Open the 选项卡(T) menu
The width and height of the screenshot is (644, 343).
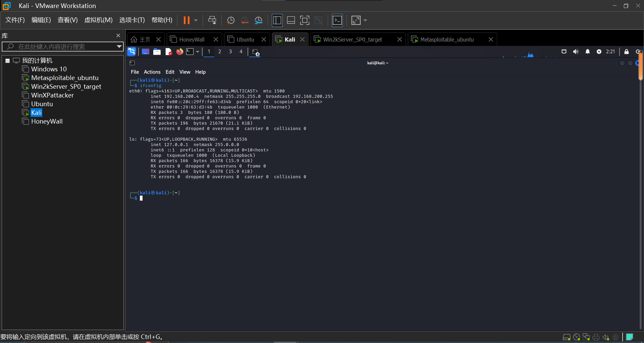point(132,20)
